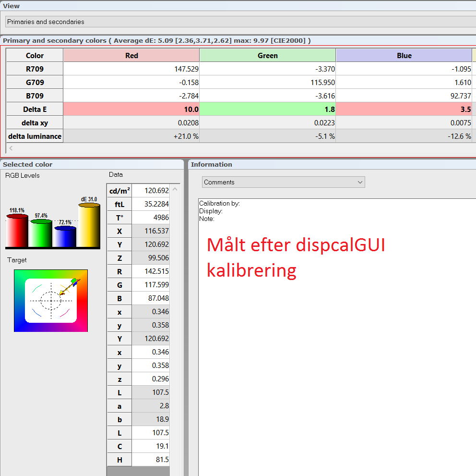Image resolution: width=476 pixels, height=476 pixels.
Task: Click the ftL row header in Data table
Action: tap(119, 204)
